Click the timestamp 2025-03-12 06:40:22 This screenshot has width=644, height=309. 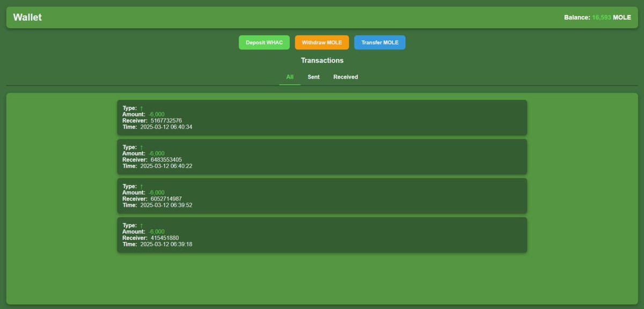tap(166, 167)
